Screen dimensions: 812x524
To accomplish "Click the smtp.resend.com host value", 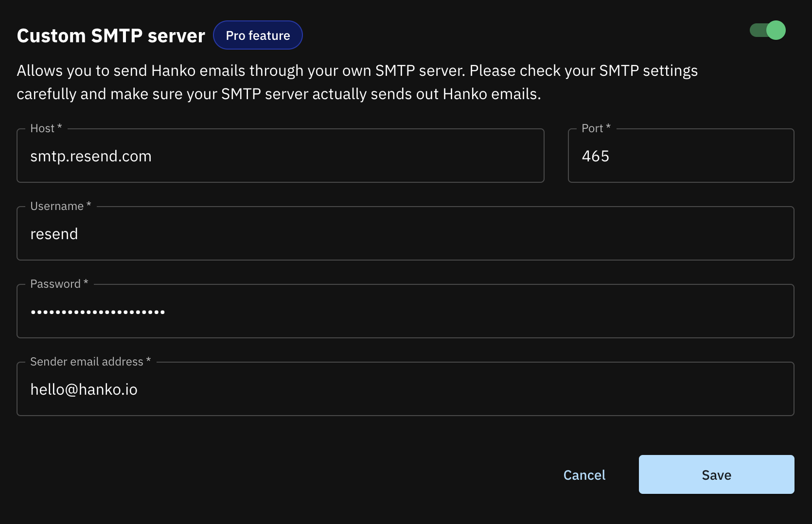I will (x=91, y=156).
